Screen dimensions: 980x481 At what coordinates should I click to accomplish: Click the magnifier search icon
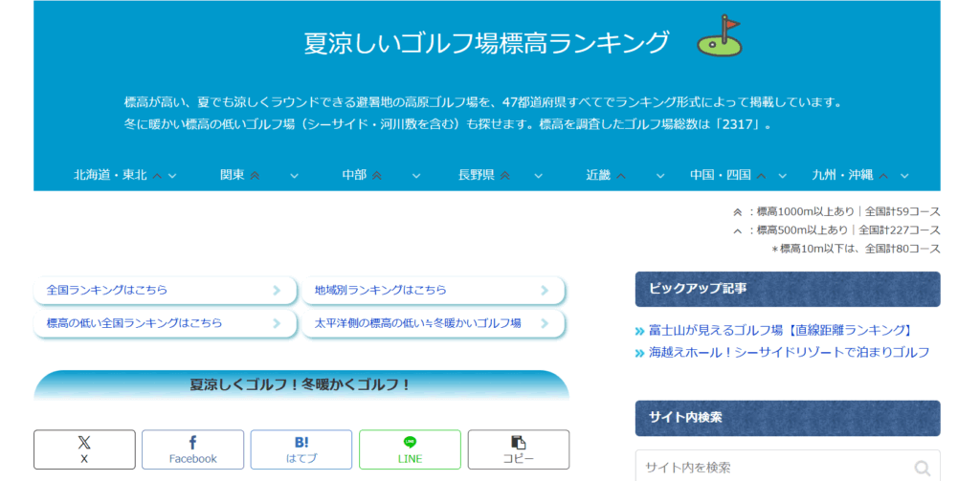pyautogui.click(x=922, y=468)
